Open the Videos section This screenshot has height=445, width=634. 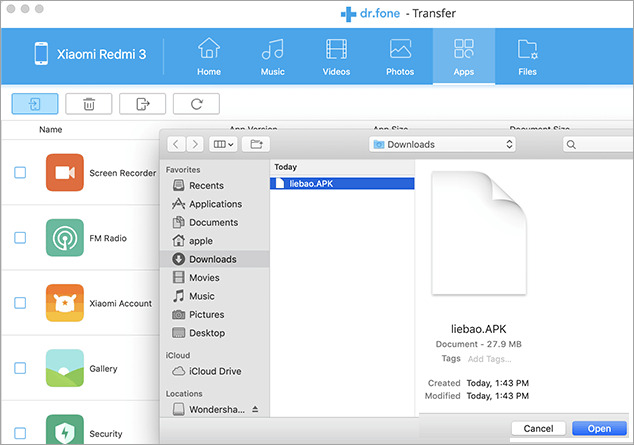click(x=337, y=57)
